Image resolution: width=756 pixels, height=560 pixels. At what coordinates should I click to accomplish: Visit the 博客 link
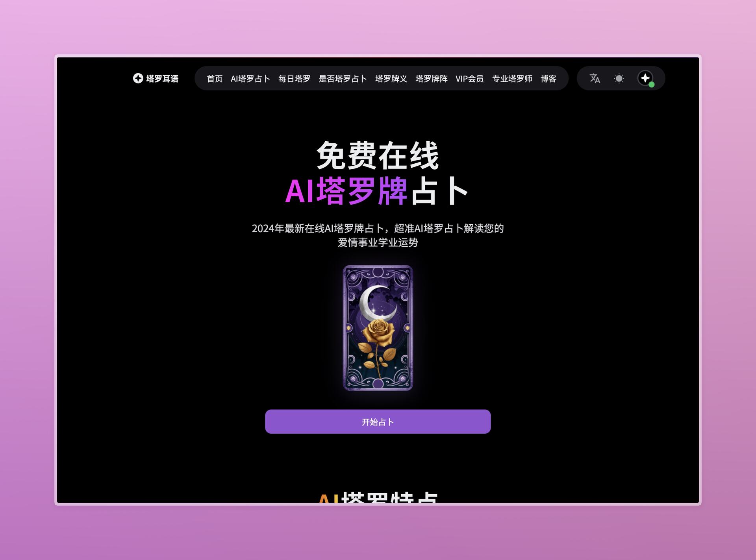pyautogui.click(x=548, y=79)
